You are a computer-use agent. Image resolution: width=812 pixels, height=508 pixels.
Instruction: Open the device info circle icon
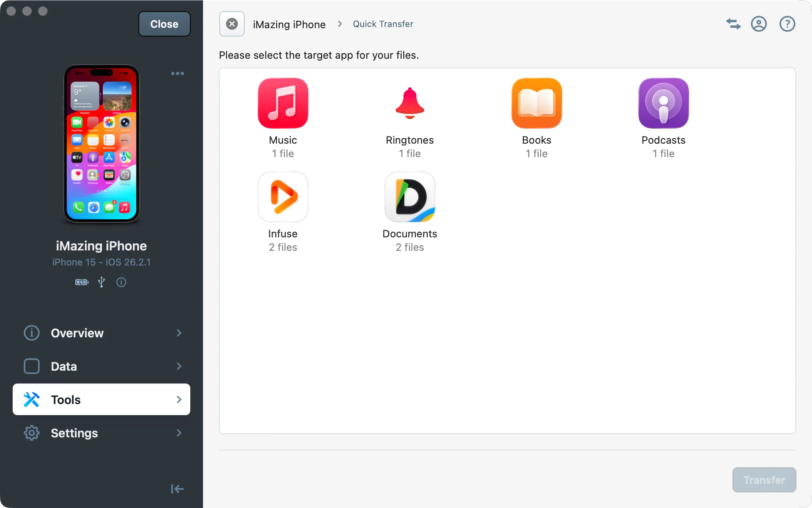[121, 282]
